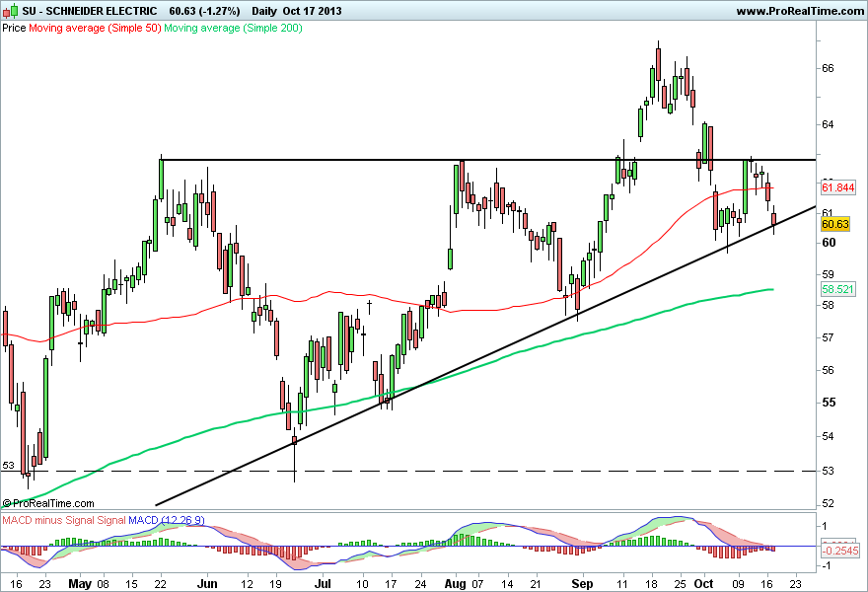This screenshot has width=868, height=592.
Task: Click the 56 price axis label
Action: pyautogui.click(x=829, y=370)
